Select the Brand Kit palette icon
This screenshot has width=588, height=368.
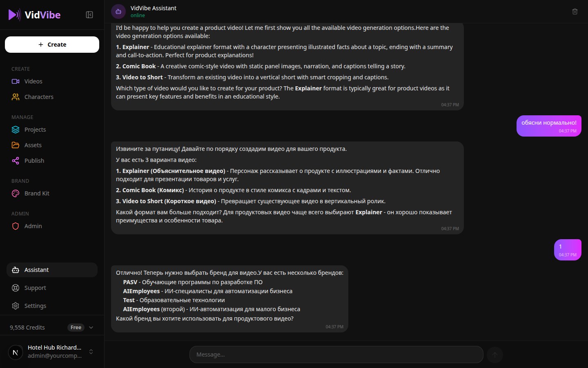click(x=15, y=193)
